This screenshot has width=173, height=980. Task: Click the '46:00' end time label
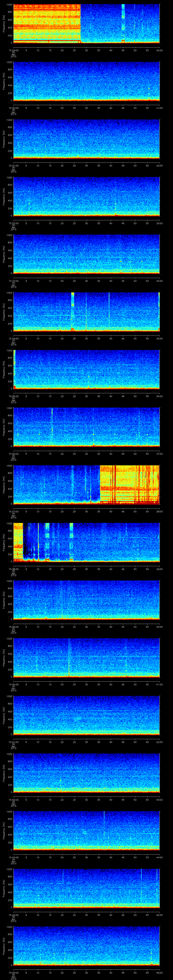(x=159, y=972)
